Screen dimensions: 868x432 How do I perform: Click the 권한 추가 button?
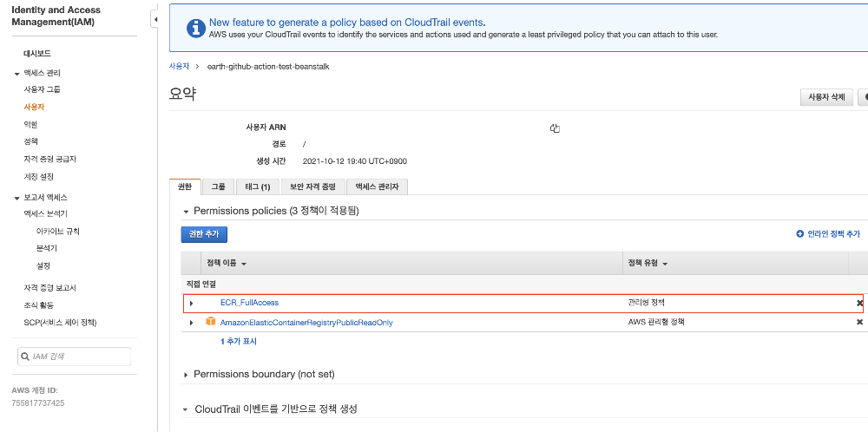tap(204, 234)
